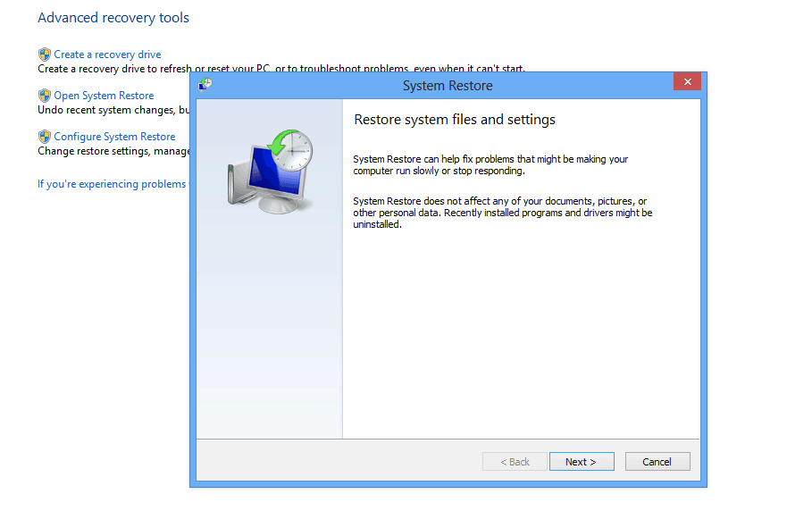Cancel the System Restore wizard
The width and height of the screenshot is (812, 511).
point(657,462)
